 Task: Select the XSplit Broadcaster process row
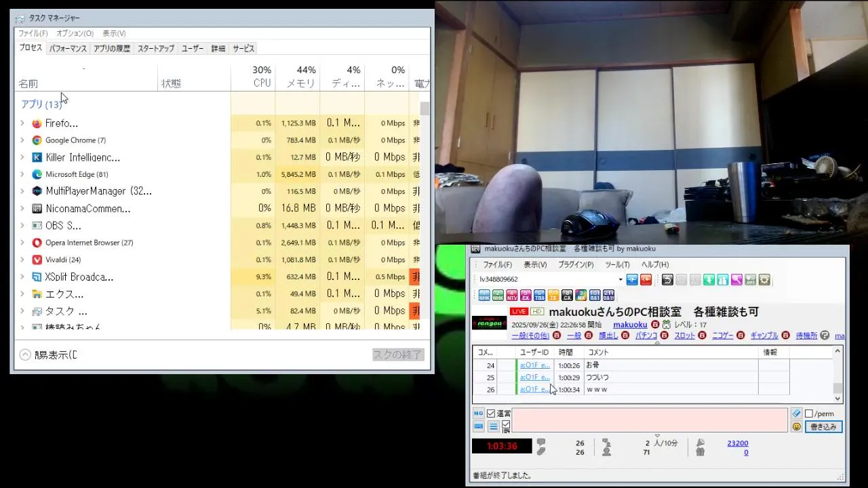tap(218, 277)
